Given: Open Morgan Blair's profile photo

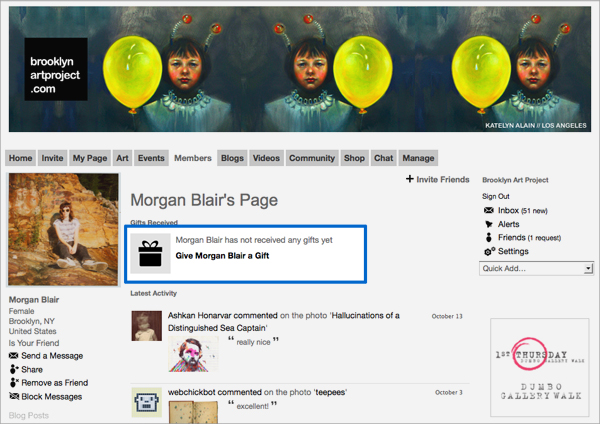Looking at the screenshot, I should [63, 229].
